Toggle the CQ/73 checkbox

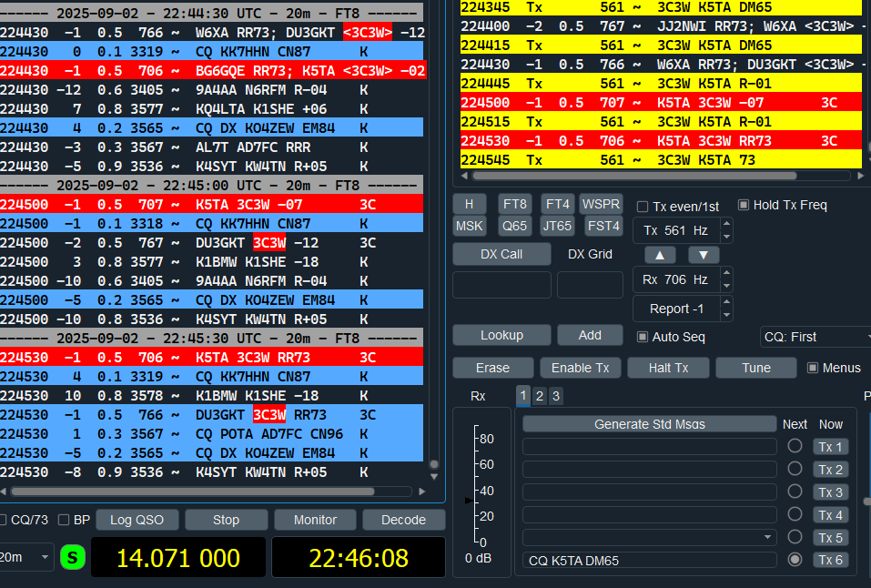pos(2,521)
